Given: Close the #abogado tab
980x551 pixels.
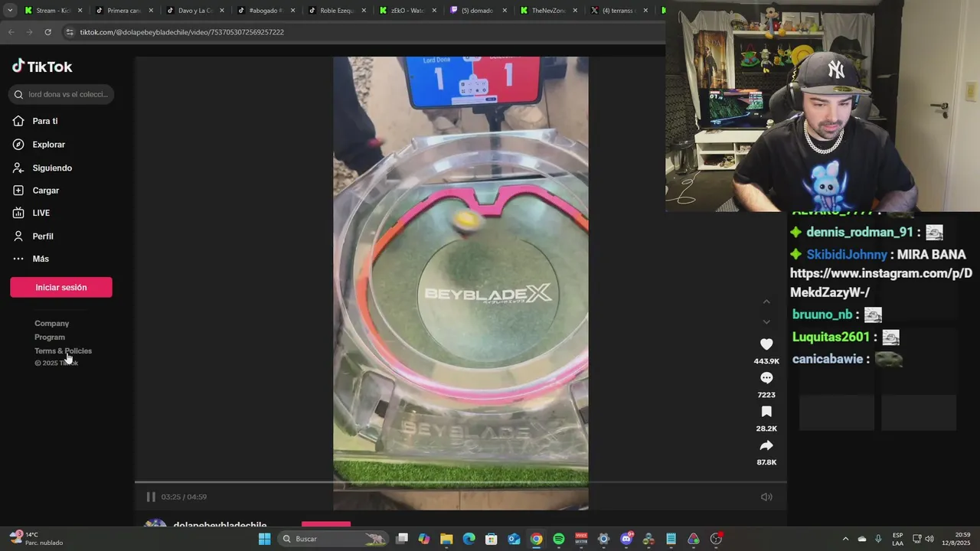Looking at the screenshot, I should pyautogui.click(x=292, y=11).
